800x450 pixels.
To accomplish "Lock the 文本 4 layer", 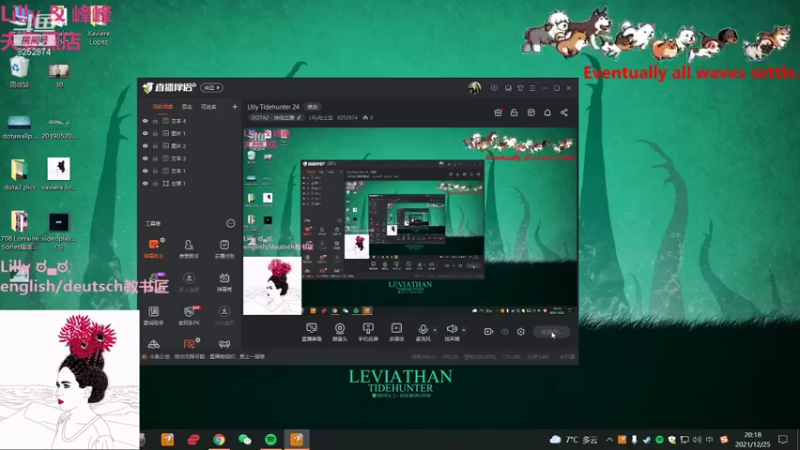I will 155,121.
